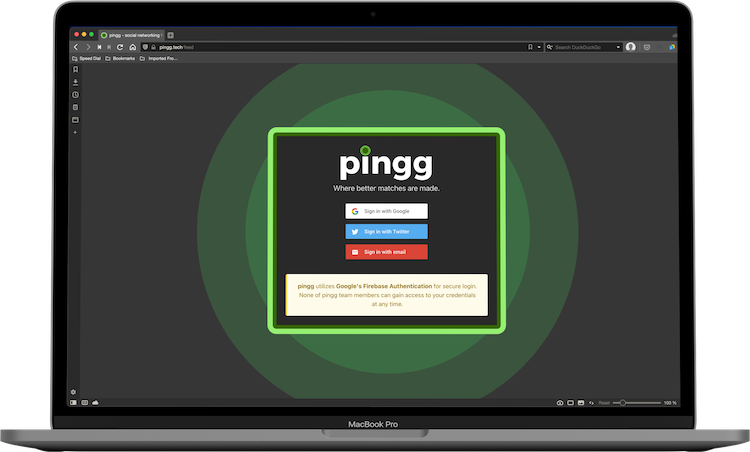Open page actions code icon
The width and height of the screenshot is (750, 452).
[591, 403]
